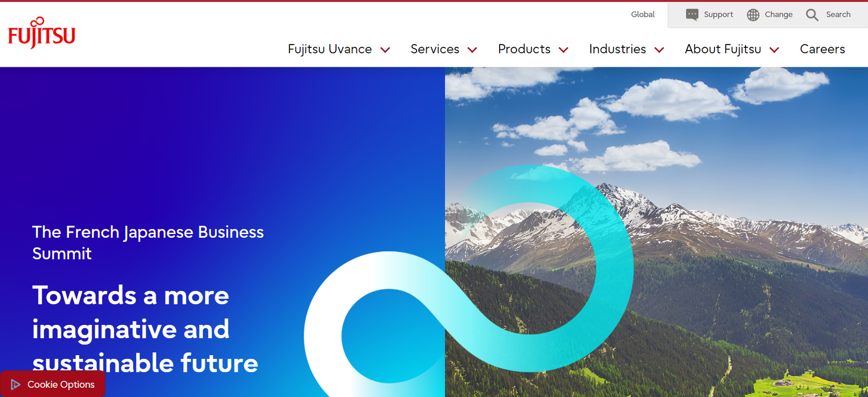
Task: Click the French Japanese Business Summit heading
Action: tap(148, 243)
